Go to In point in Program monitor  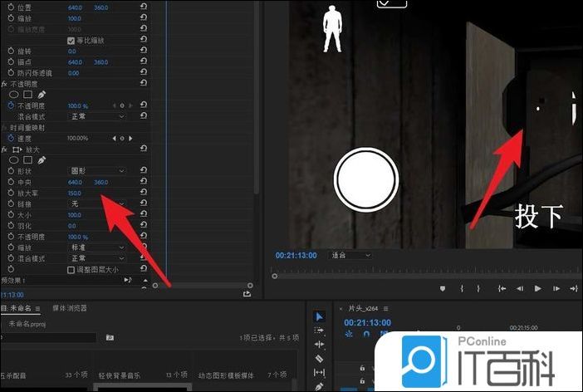tap(502, 289)
